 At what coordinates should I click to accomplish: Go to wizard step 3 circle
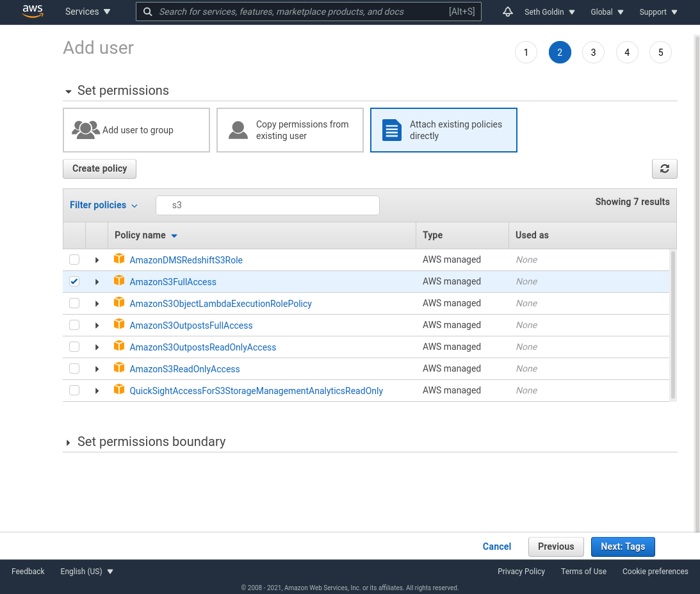(x=593, y=53)
